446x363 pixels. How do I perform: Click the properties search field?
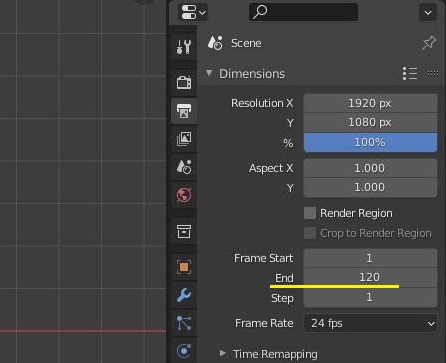303,12
